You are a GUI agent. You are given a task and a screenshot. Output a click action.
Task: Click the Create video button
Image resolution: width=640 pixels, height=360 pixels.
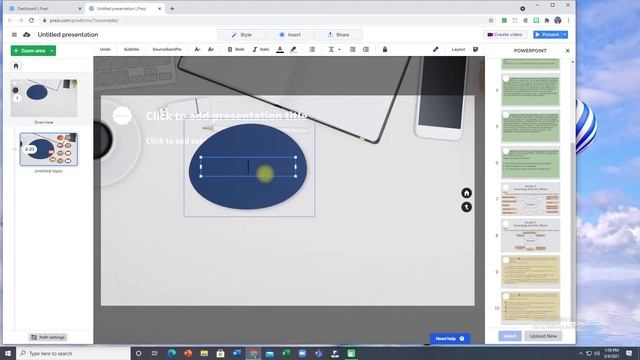pyautogui.click(x=505, y=35)
